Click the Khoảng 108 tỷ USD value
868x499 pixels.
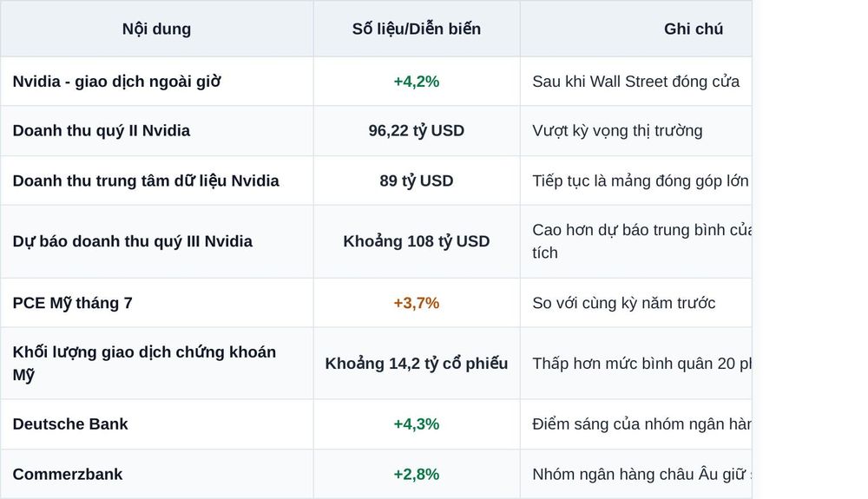(x=417, y=241)
